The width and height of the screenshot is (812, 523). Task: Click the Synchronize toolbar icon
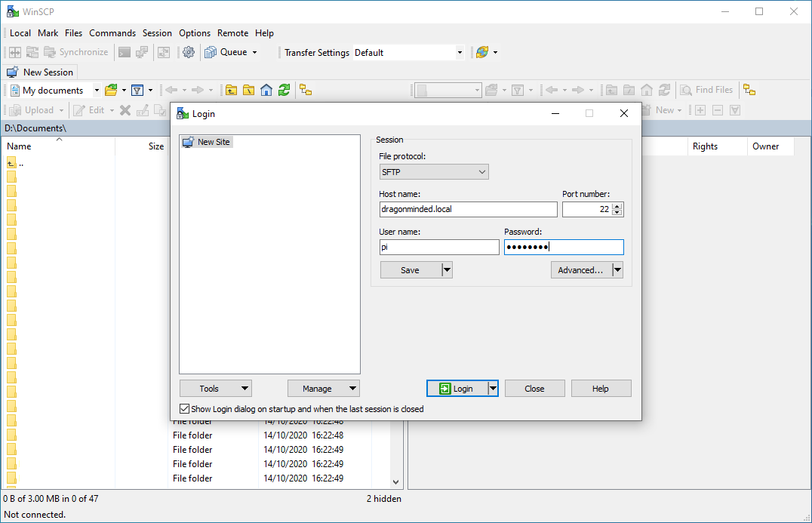(x=76, y=52)
